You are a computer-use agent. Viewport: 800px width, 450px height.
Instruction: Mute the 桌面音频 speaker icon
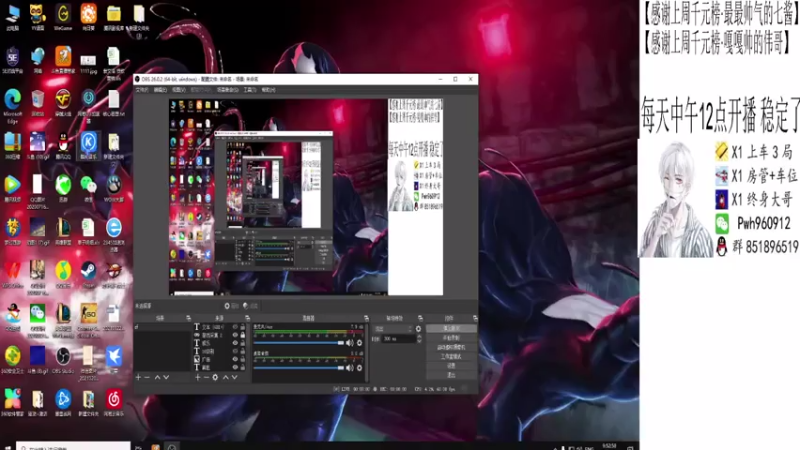coord(350,367)
